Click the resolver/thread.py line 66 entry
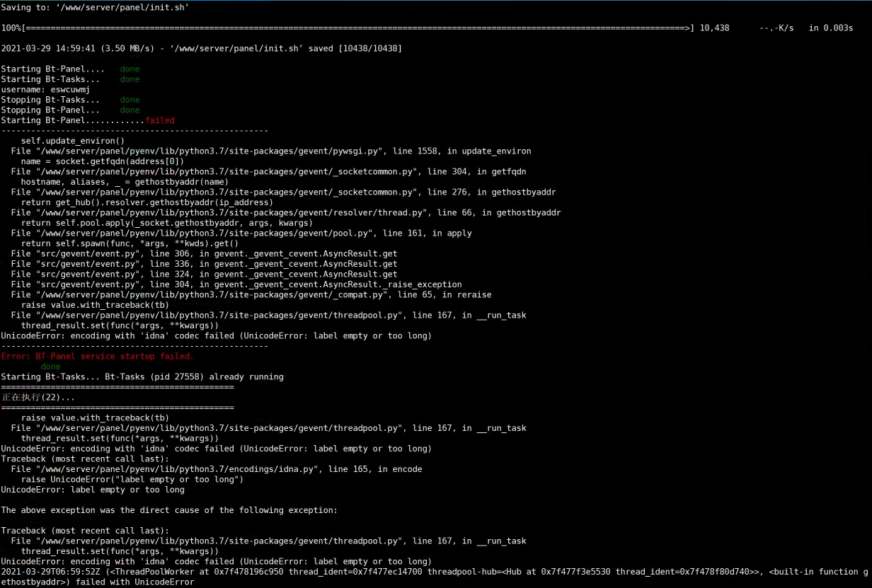 tap(286, 213)
